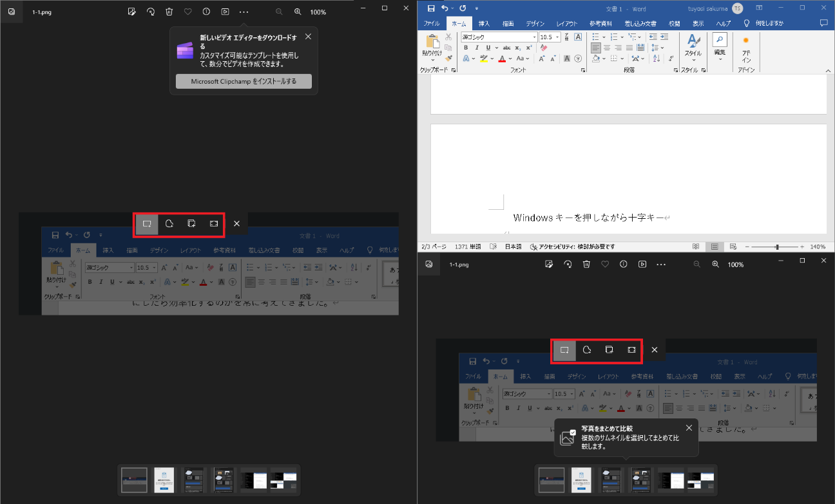Click the Clear Formatting eraser icon in Word
The image size is (835, 504).
[x=544, y=48]
